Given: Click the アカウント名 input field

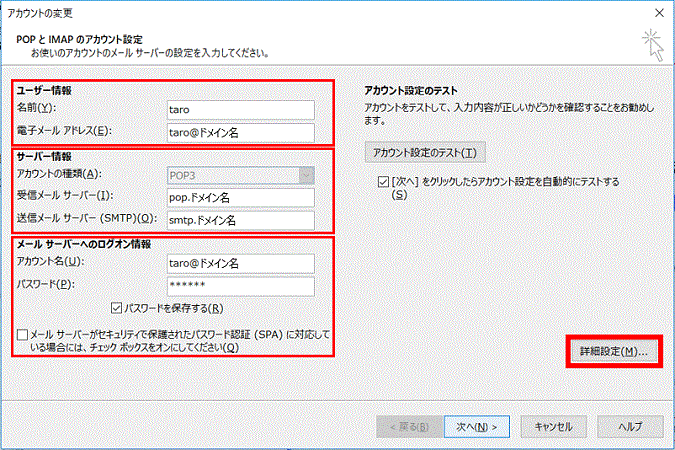Looking at the screenshot, I should (x=241, y=264).
